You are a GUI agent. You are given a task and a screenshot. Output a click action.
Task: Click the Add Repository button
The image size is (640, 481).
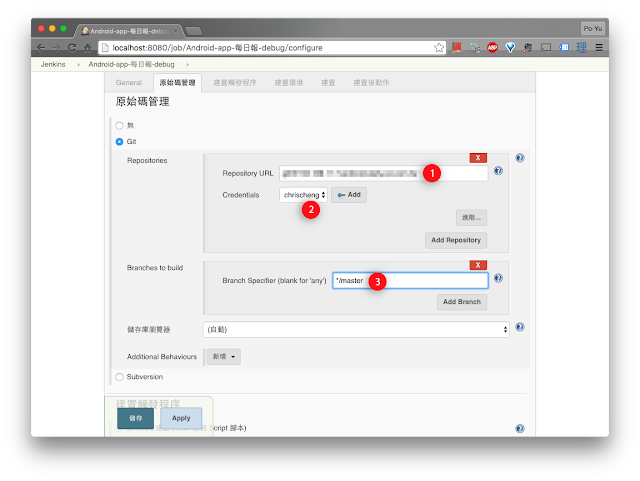click(x=456, y=240)
